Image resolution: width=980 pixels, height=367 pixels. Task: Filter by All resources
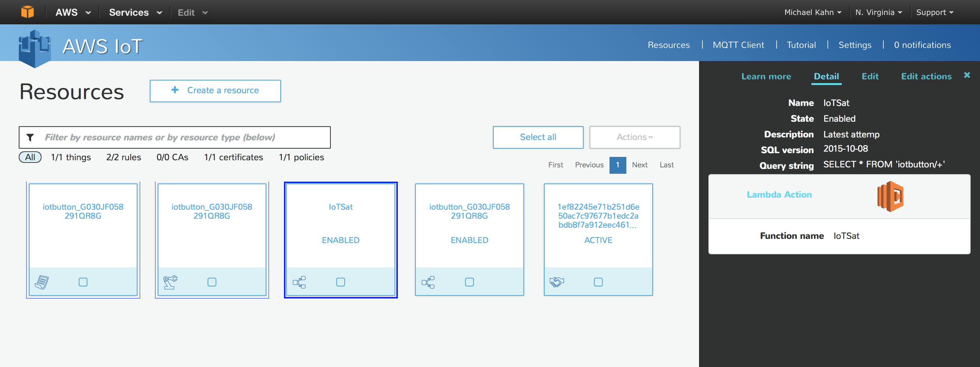tap(30, 157)
